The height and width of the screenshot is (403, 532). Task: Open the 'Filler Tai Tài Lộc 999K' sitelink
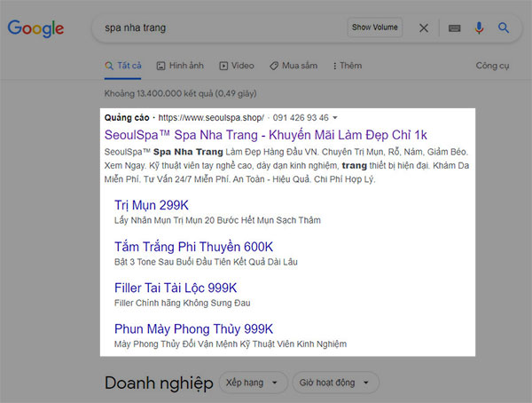pos(176,288)
